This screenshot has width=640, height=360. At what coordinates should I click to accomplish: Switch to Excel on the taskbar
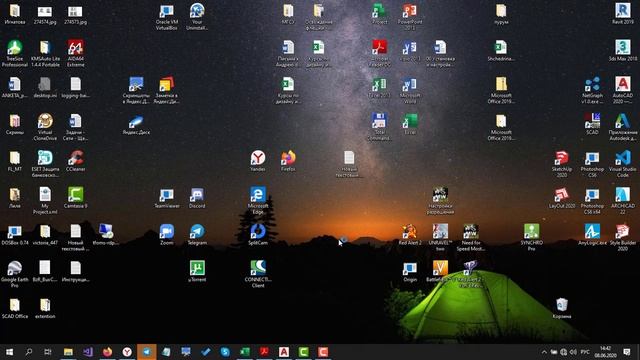[x=244, y=352]
